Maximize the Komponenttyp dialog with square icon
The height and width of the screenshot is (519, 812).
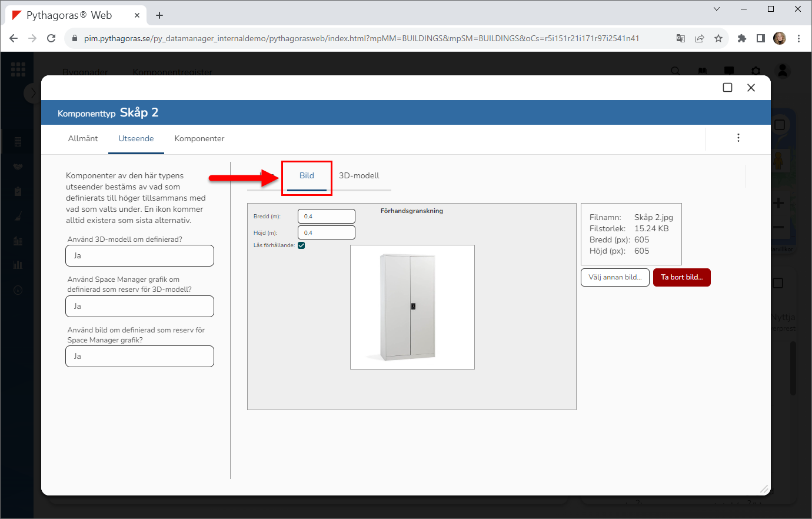[727, 88]
